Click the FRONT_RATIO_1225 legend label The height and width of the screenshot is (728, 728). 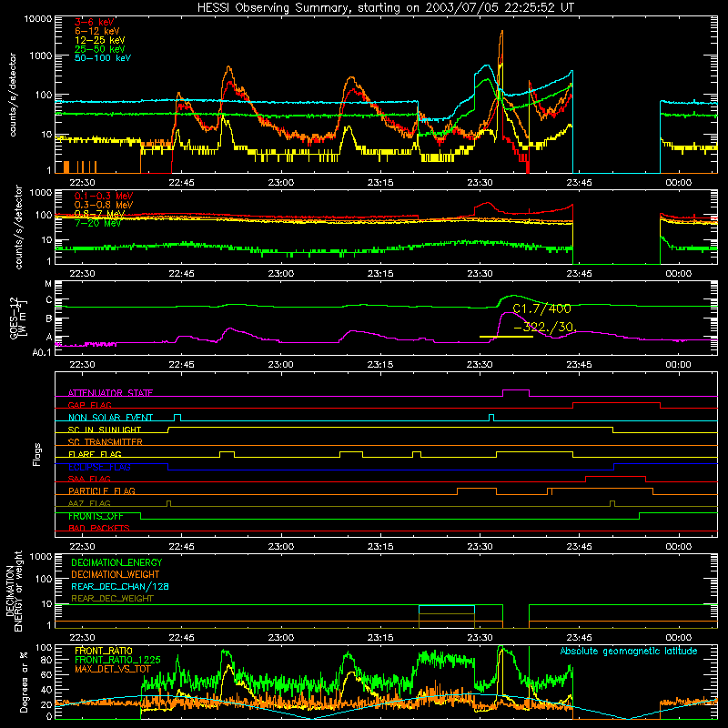point(117,661)
